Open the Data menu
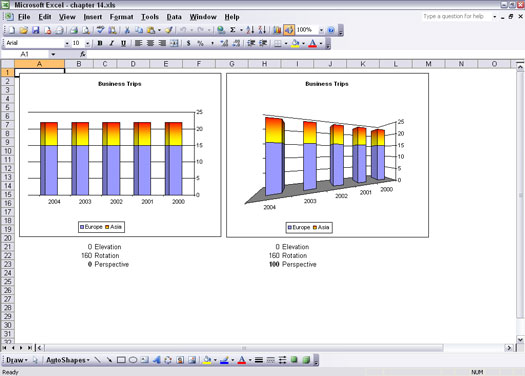 (174, 17)
